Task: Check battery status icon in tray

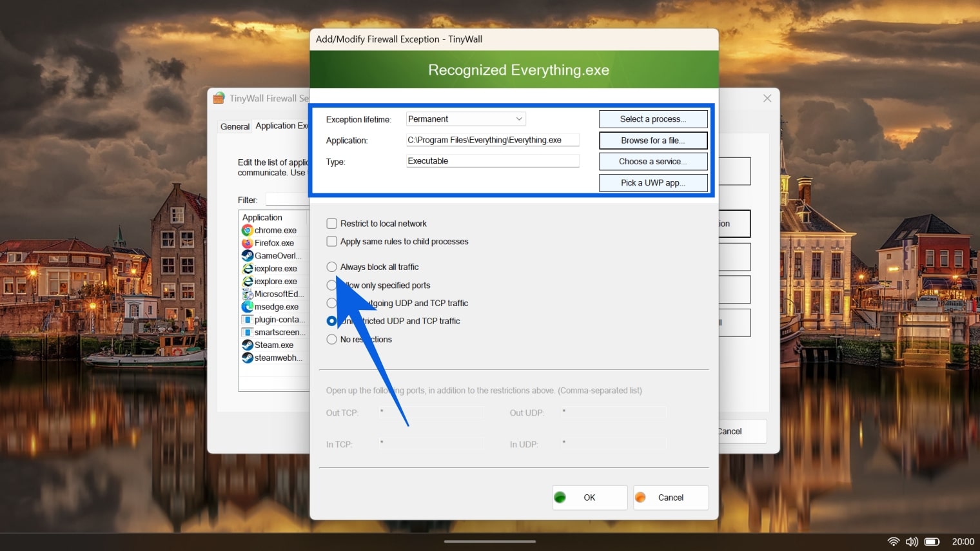Action: point(932,542)
